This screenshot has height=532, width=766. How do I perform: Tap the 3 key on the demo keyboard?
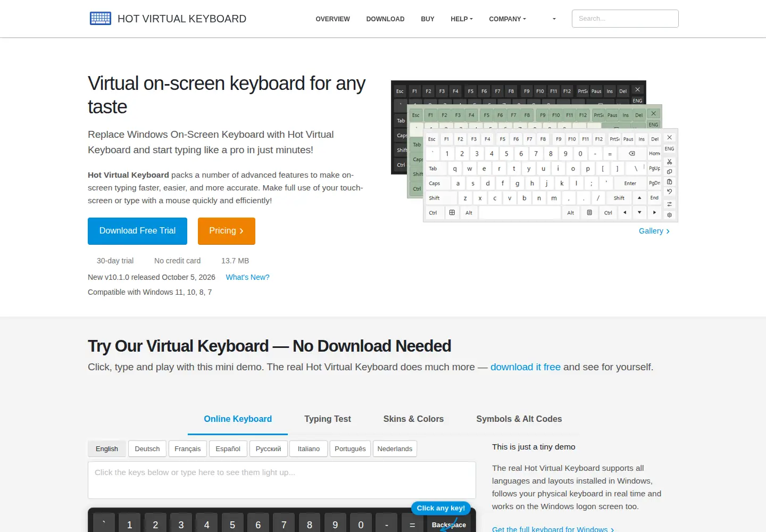(181, 523)
